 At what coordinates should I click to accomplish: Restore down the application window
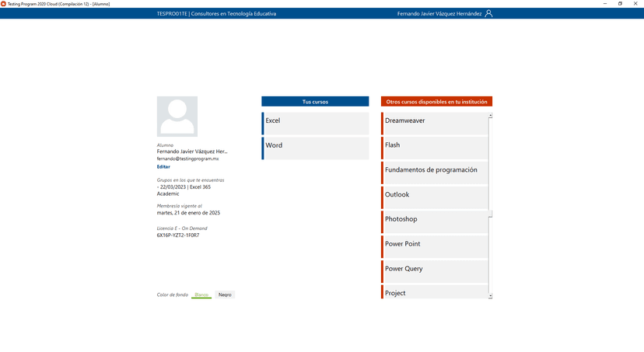click(620, 4)
